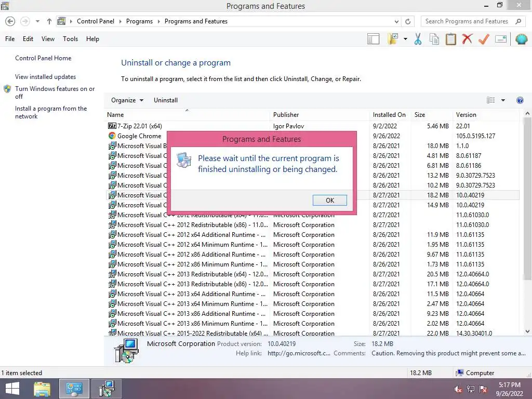Viewport: 532px width, 399px height.
Task: Select Visual C++ 2013 x86 Minimum Runtime row
Action: pos(312,323)
